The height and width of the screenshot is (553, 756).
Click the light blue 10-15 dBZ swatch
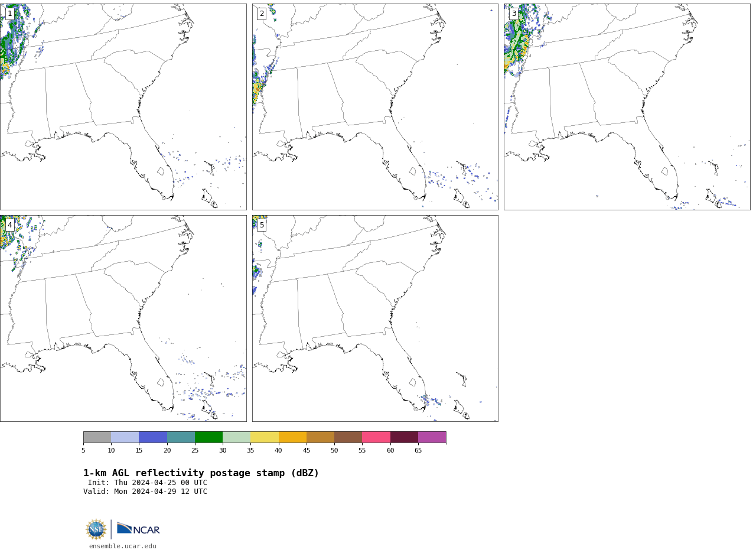(125, 437)
